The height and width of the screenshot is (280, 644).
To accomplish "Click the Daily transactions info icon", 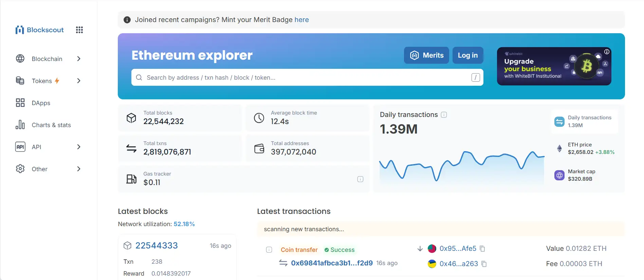I will 444,115.
